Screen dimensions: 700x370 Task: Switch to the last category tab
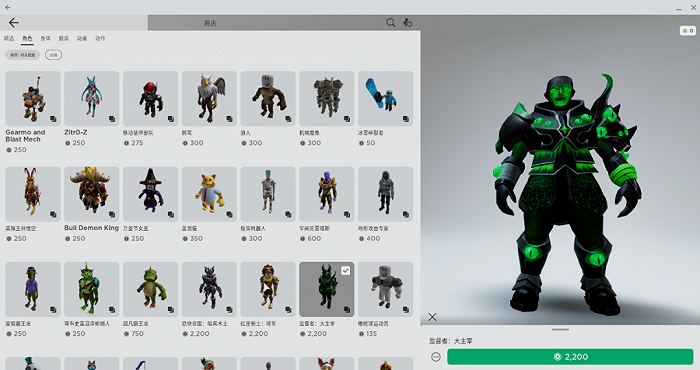100,38
